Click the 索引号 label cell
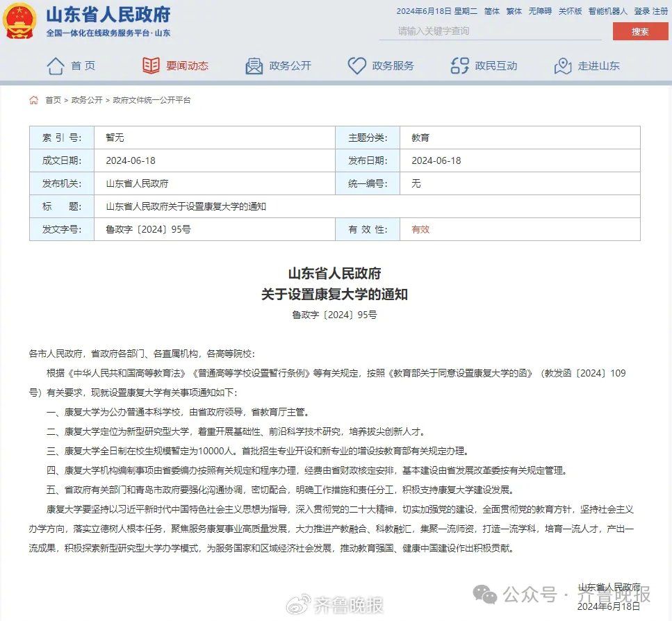The height and width of the screenshot is (621, 672). point(62,138)
